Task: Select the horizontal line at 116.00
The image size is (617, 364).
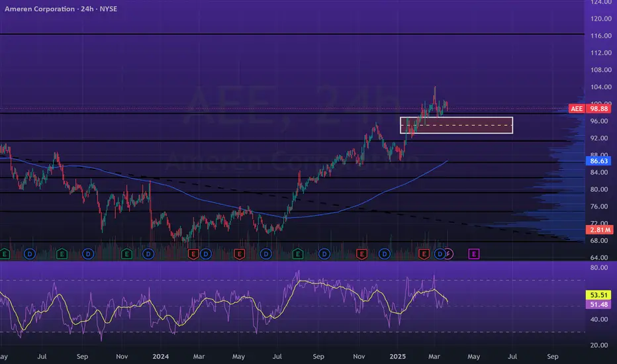Action: (292, 34)
